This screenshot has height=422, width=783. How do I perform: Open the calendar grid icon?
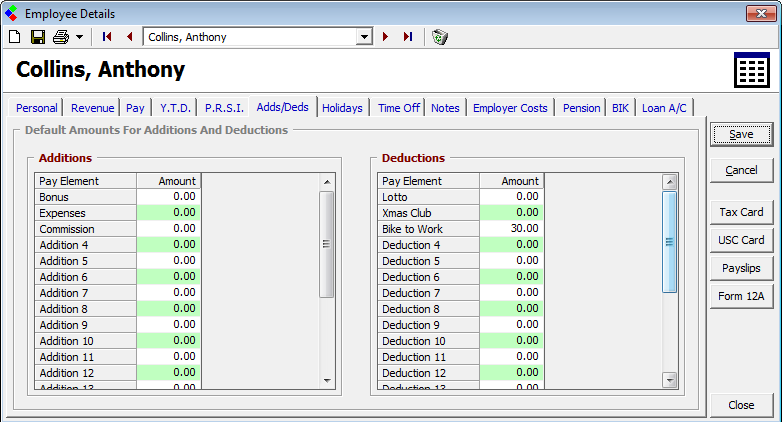[751, 71]
